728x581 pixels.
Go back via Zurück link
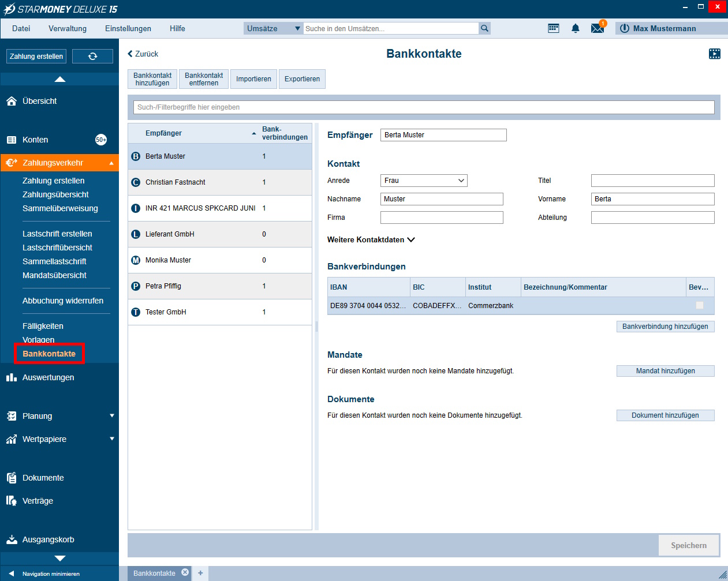[143, 54]
